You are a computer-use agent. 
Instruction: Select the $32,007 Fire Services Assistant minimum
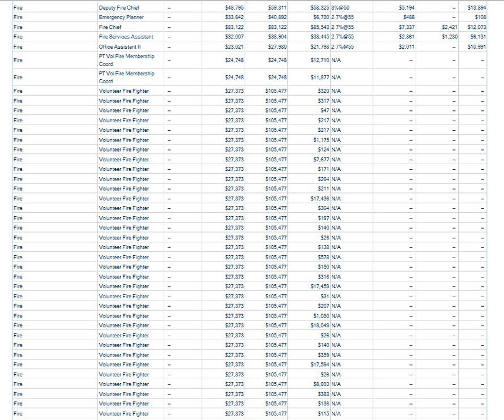click(x=234, y=37)
